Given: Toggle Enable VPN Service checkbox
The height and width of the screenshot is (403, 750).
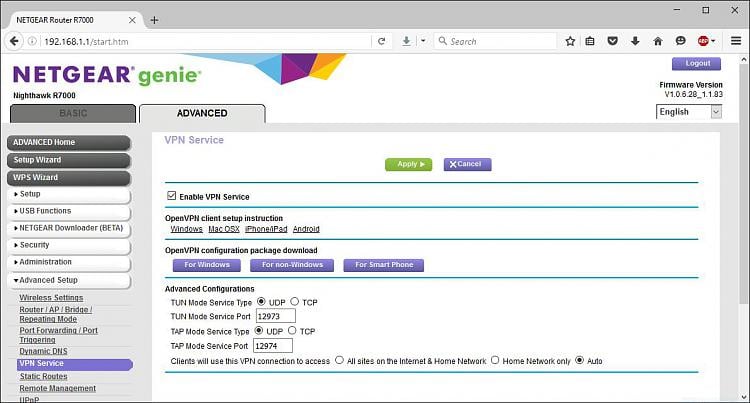Looking at the screenshot, I should click(x=172, y=196).
